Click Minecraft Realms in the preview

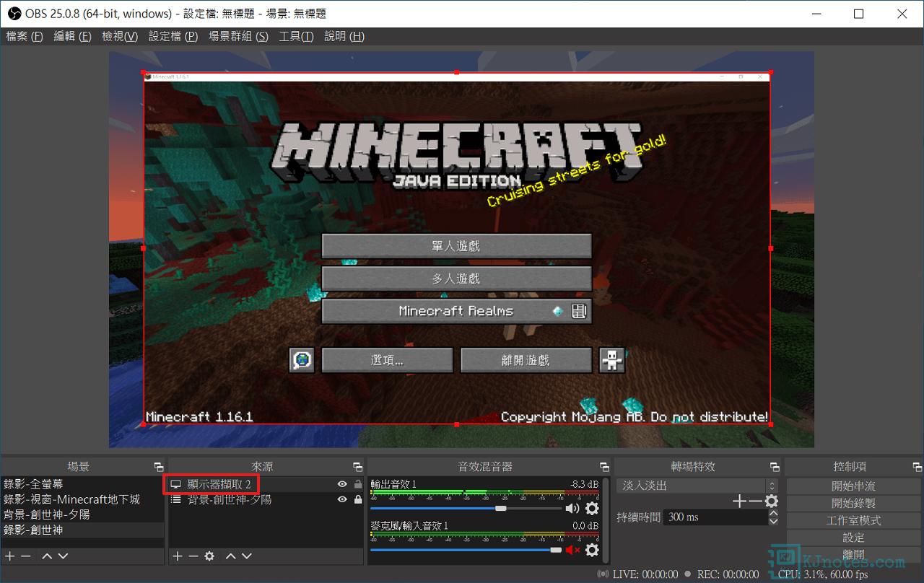(456, 312)
